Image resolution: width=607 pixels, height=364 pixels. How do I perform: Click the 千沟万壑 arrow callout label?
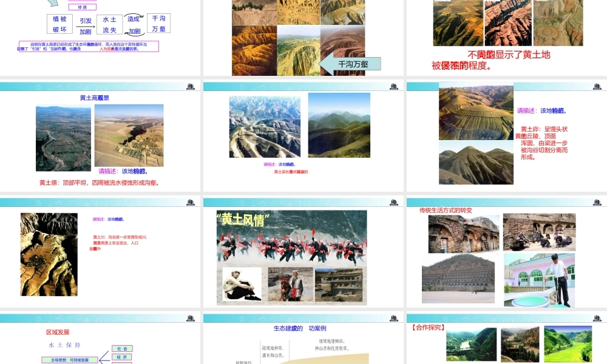click(353, 64)
